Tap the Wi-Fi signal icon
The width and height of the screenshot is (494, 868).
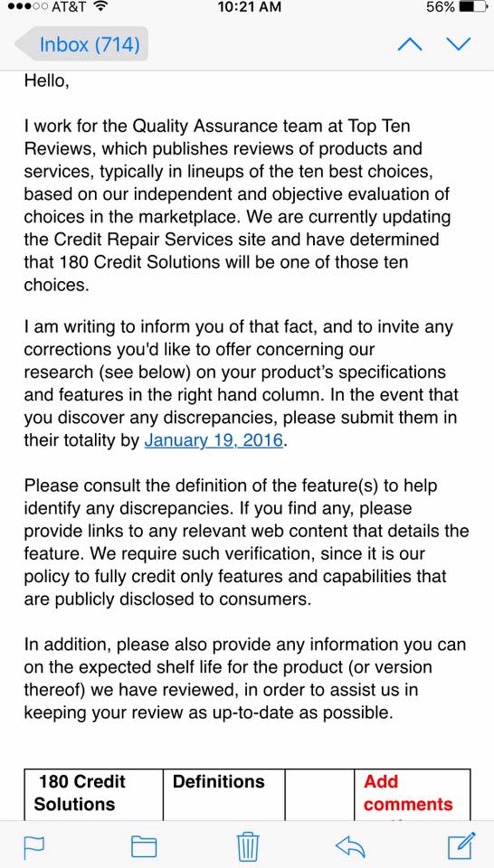click(x=100, y=7)
